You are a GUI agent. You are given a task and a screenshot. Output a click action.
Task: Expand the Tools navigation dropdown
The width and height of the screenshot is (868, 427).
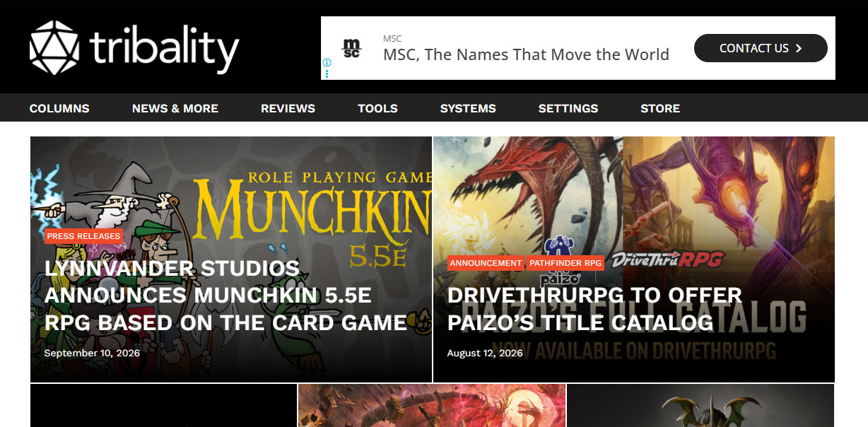pyautogui.click(x=377, y=108)
